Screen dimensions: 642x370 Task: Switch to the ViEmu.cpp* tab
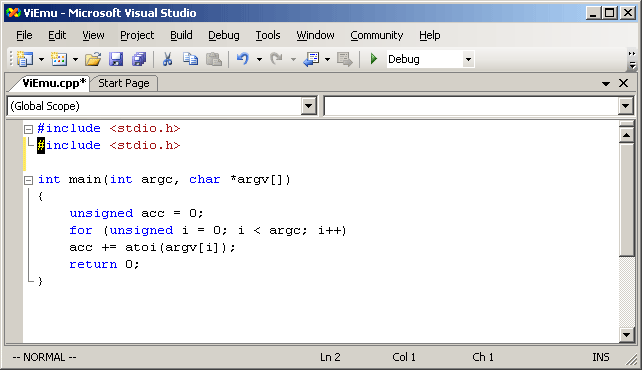[54, 83]
